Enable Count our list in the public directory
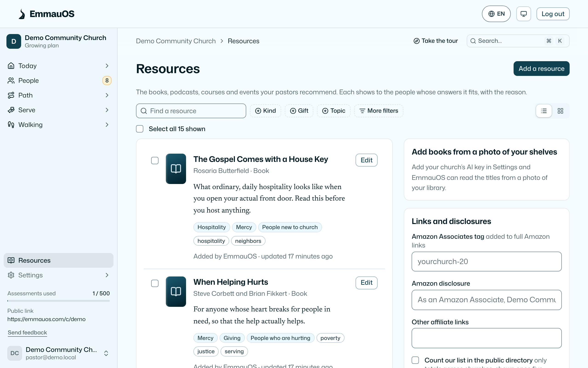Viewport: 588px width, 368px height. click(415, 360)
